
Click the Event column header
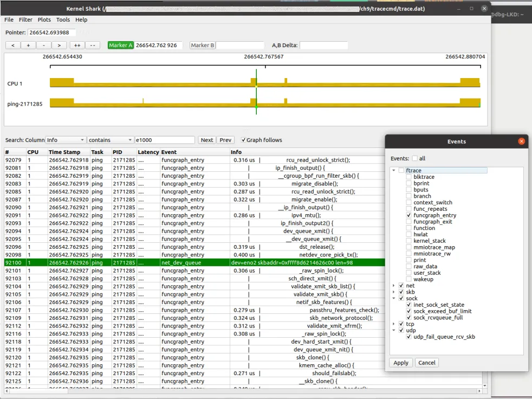[x=194, y=152]
